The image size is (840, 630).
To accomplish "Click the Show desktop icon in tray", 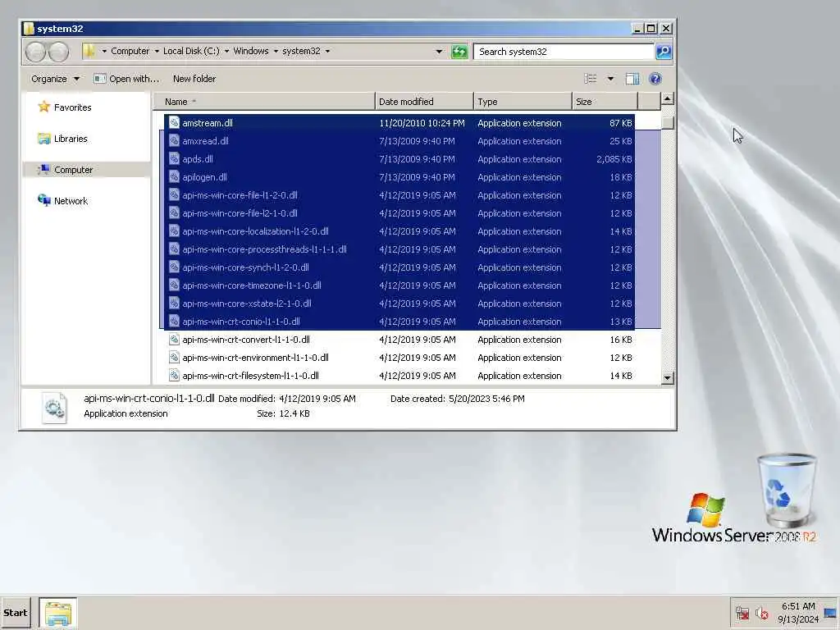I will pyautogui.click(x=830, y=613).
